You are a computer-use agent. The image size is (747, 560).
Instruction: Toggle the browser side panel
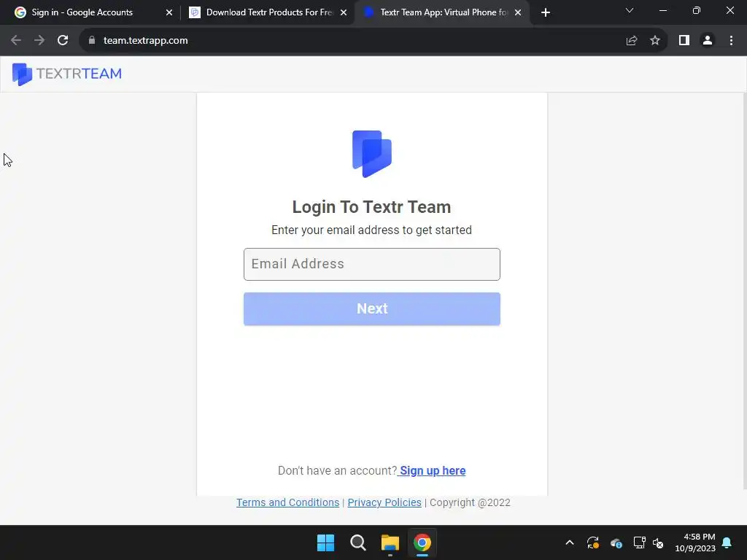point(684,41)
